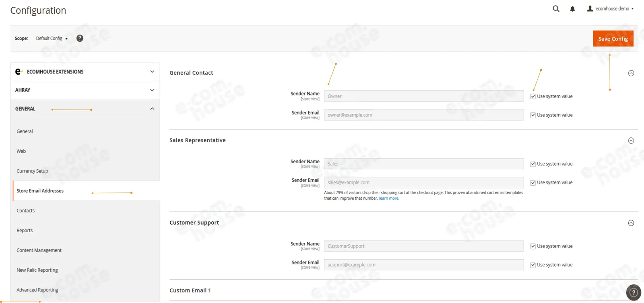Viewport: 644px width, 303px height.
Task: Click the Customer Support section heading
Action: 194,223
